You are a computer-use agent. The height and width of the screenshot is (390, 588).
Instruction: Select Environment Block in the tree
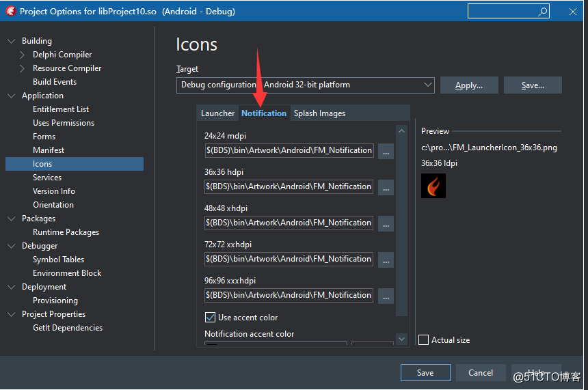pos(67,273)
